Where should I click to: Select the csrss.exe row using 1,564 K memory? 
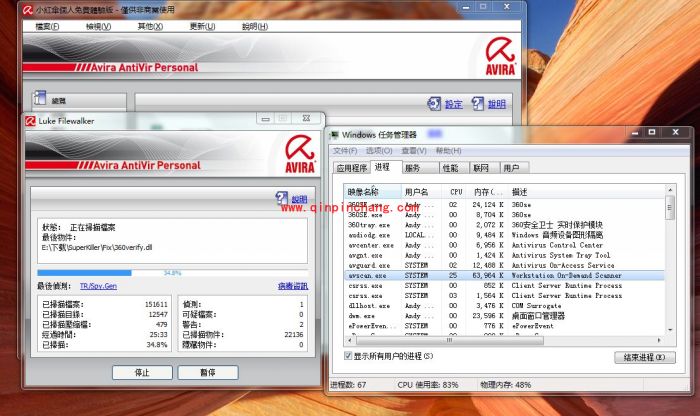[504, 295]
